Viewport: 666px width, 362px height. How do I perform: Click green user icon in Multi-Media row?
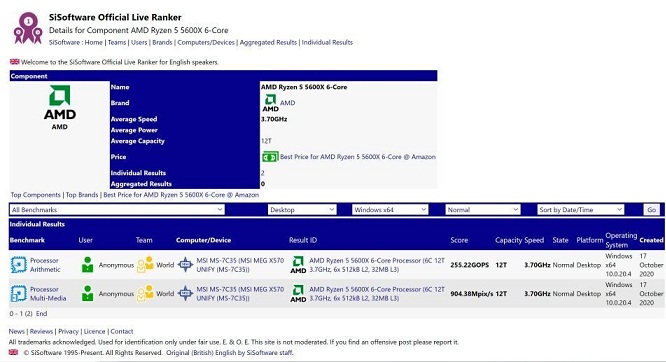coord(87,294)
